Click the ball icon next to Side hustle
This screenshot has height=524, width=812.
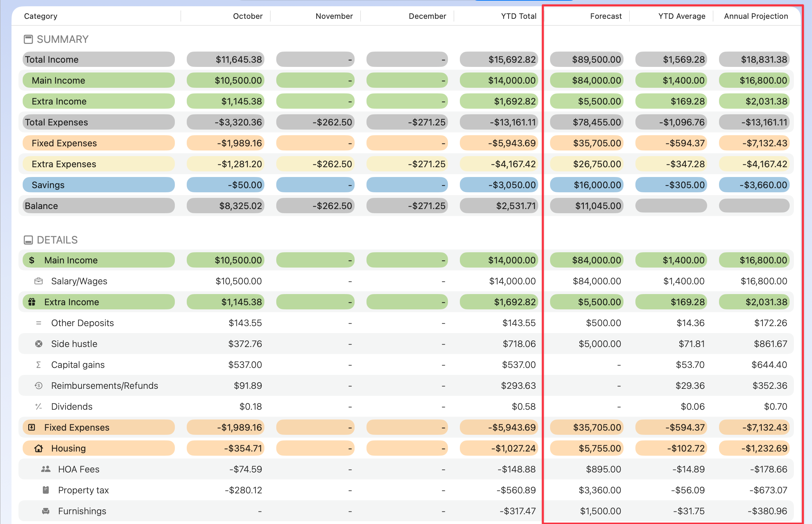tap(38, 344)
